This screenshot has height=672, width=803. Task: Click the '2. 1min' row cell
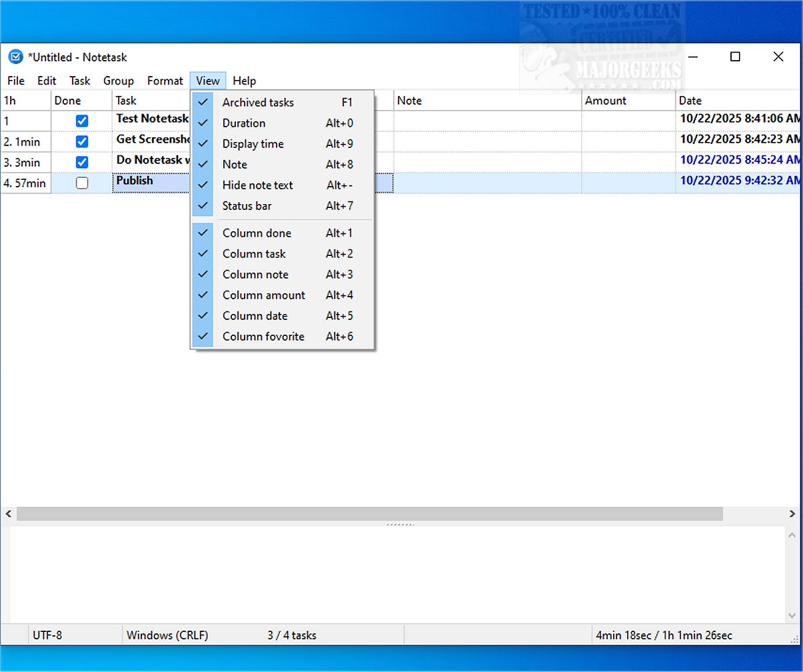26,142
